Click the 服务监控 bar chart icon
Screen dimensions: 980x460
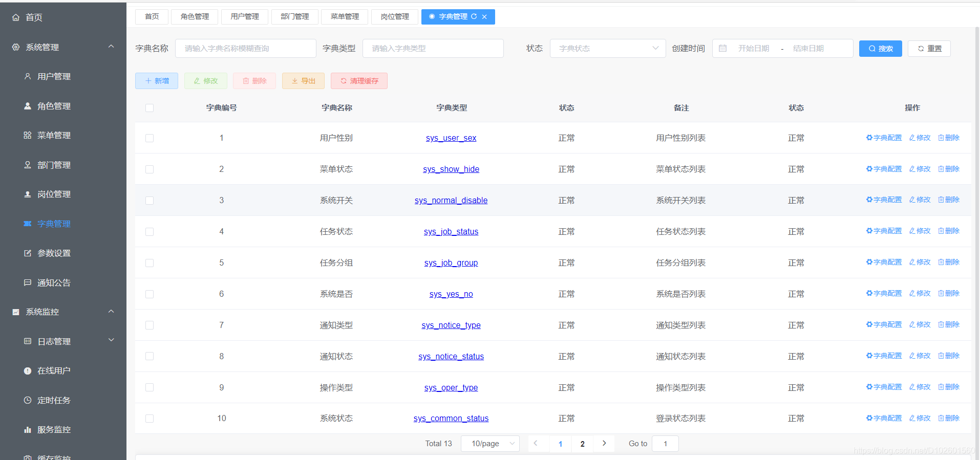(x=28, y=429)
